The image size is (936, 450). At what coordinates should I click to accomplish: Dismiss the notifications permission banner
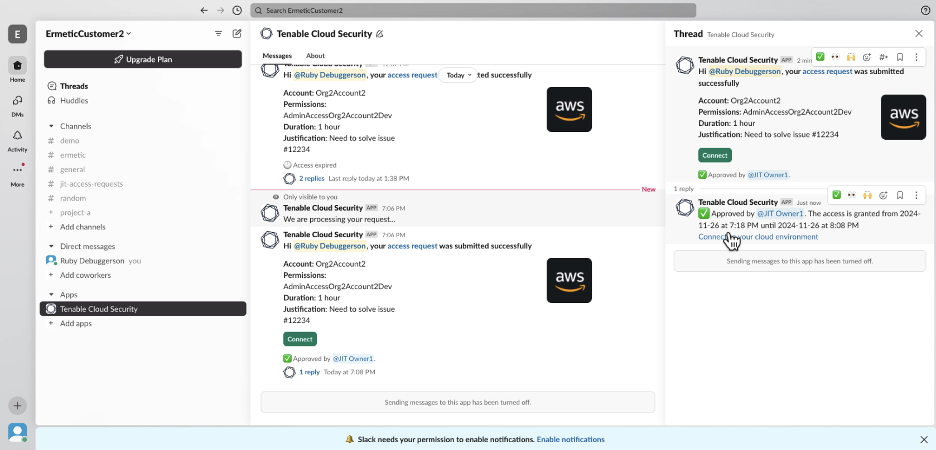923,439
